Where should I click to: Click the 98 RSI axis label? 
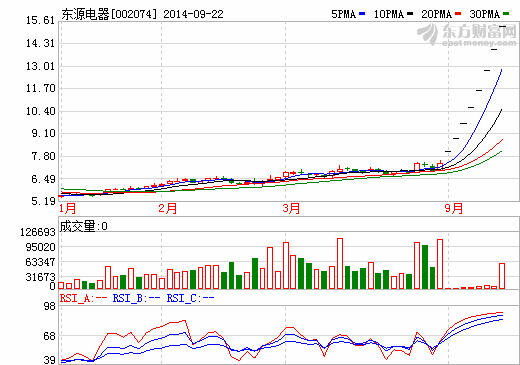point(50,306)
